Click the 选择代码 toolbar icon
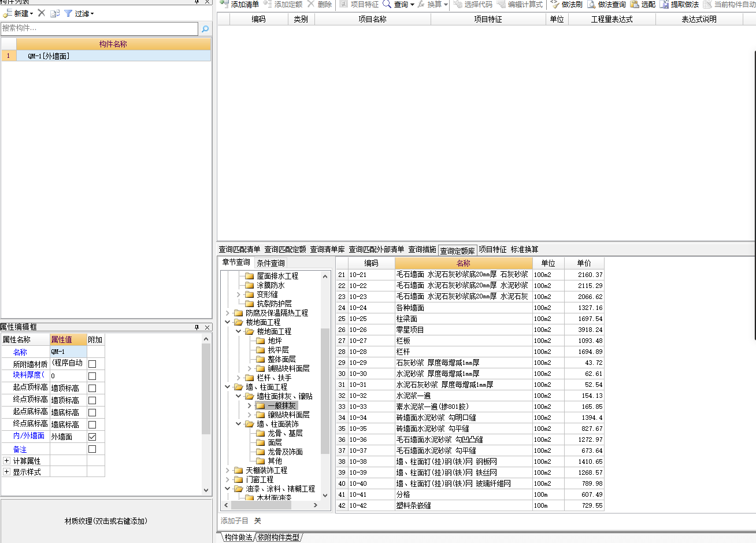Screen dimensions: 756x543 [458, 4]
